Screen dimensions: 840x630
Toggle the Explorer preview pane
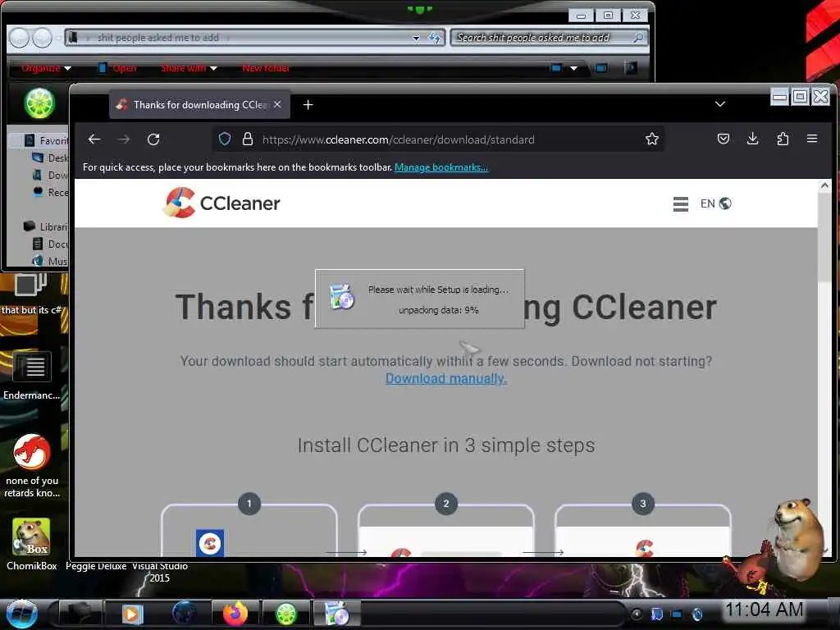pos(601,68)
